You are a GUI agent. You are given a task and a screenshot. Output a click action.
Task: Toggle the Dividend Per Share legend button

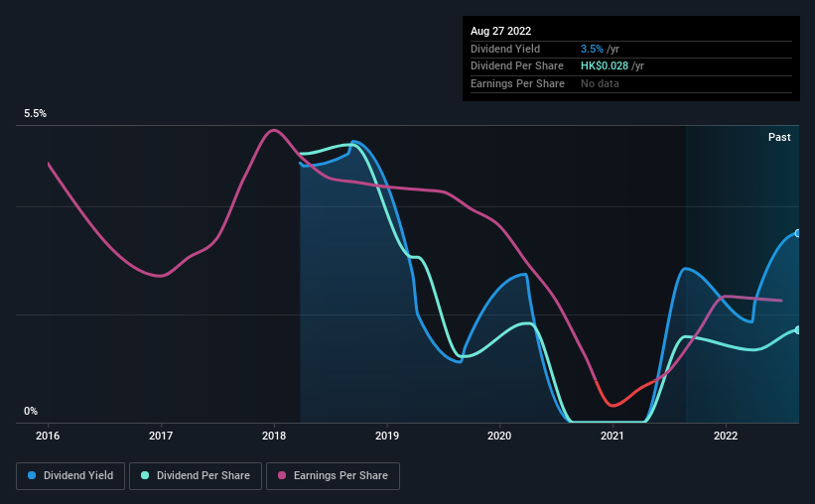pyautogui.click(x=196, y=476)
